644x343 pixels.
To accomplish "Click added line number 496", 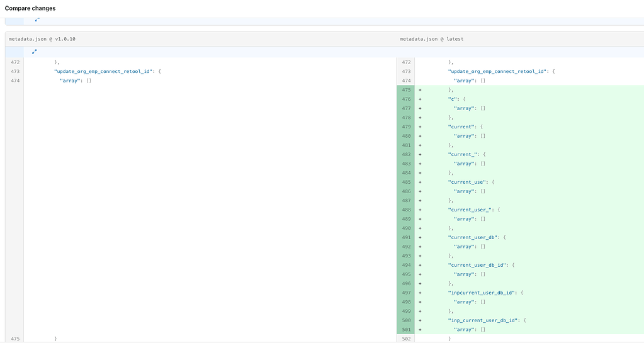I will click(406, 283).
